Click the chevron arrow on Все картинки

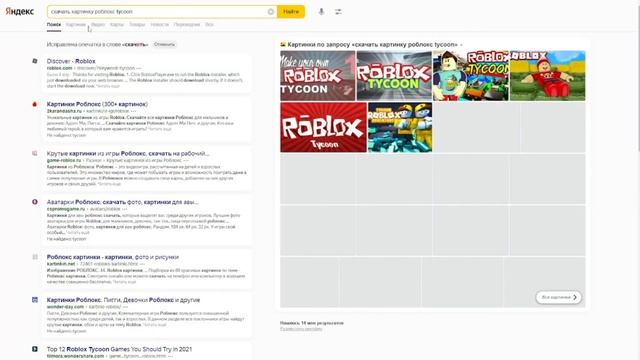click(575, 297)
